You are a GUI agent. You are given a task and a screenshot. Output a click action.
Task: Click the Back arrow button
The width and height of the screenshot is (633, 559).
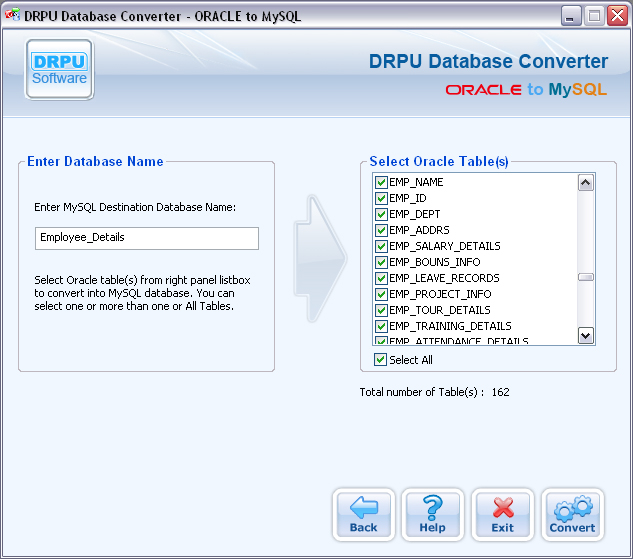363,515
